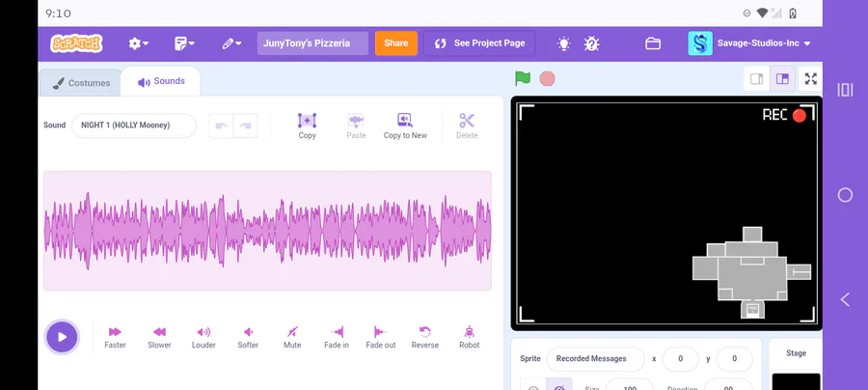Paste the copied sound
Screen dimensions: 868x390
pyautogui.click(x=357, y=126)
